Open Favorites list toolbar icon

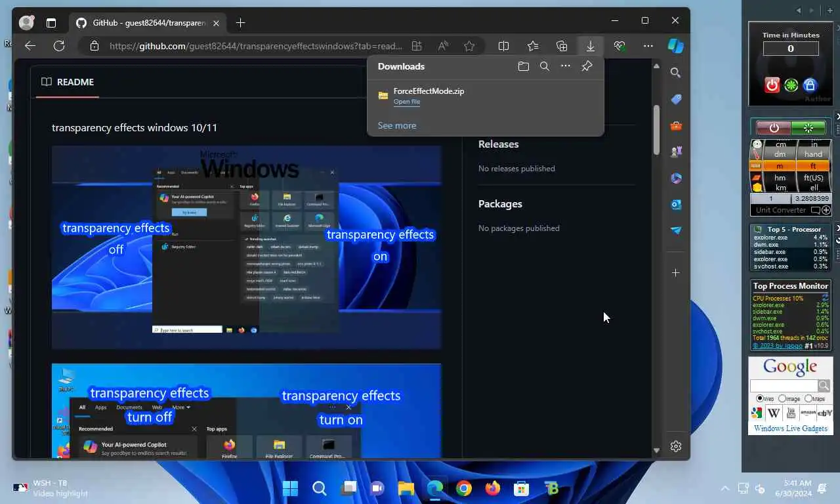[533, 46]
